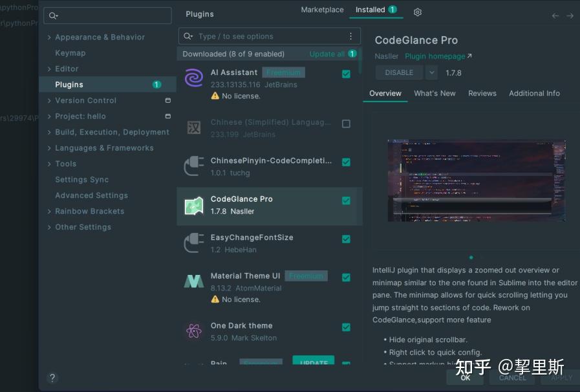Switch to the Marketplace tab

coord(321,10)
